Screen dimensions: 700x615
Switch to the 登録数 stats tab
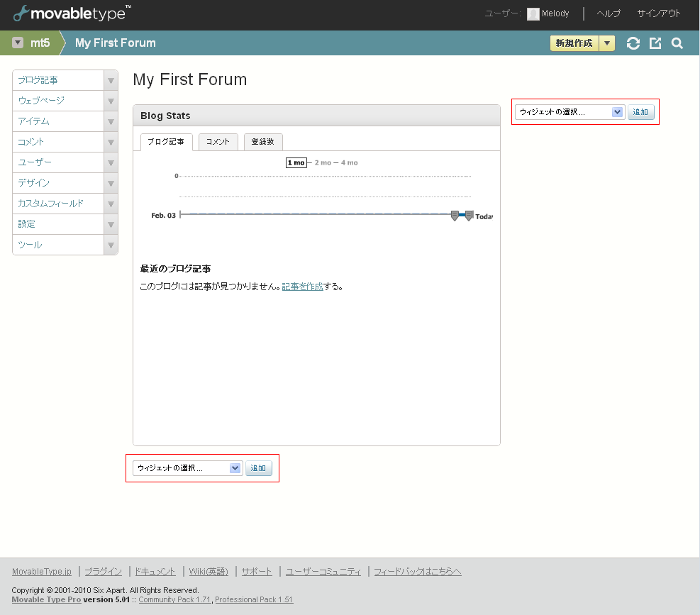click(263, 142)
